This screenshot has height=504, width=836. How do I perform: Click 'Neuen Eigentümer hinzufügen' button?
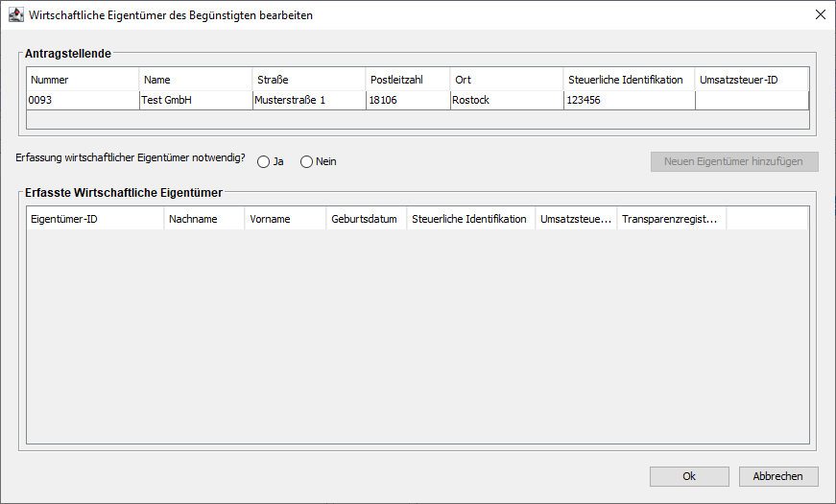[x=733, y=161]
